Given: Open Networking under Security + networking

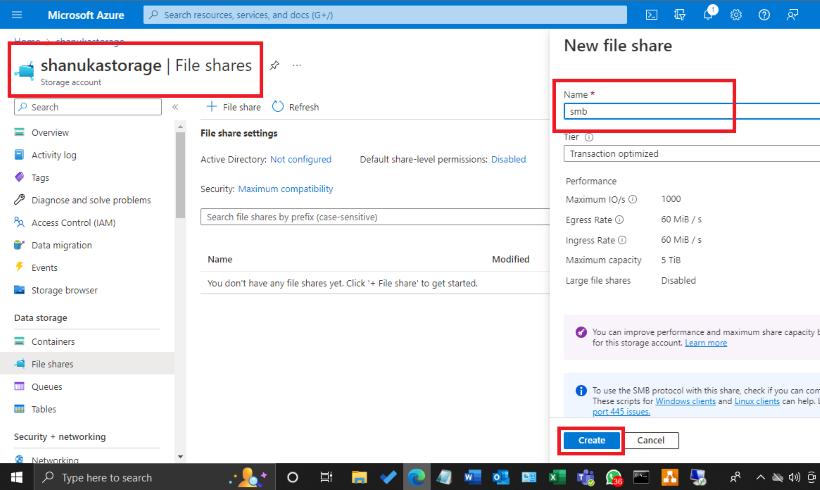Looking at the screenshot, I should (54, 460).
